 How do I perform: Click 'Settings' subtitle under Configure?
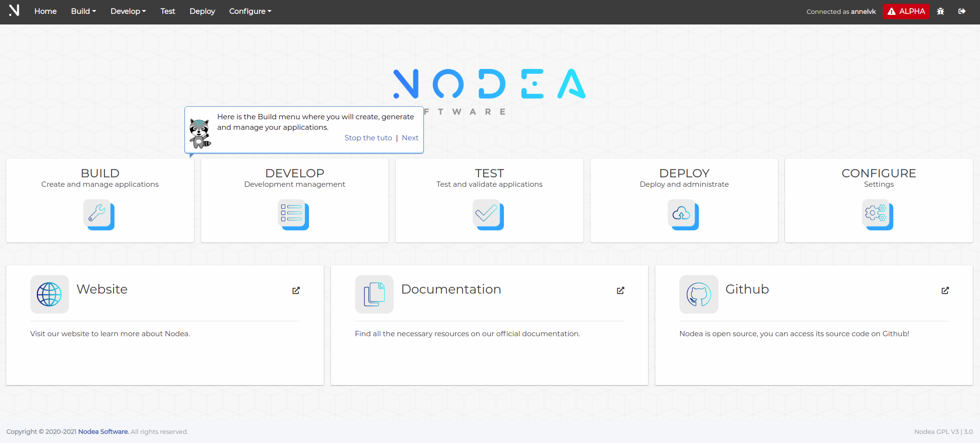[878, 184]
